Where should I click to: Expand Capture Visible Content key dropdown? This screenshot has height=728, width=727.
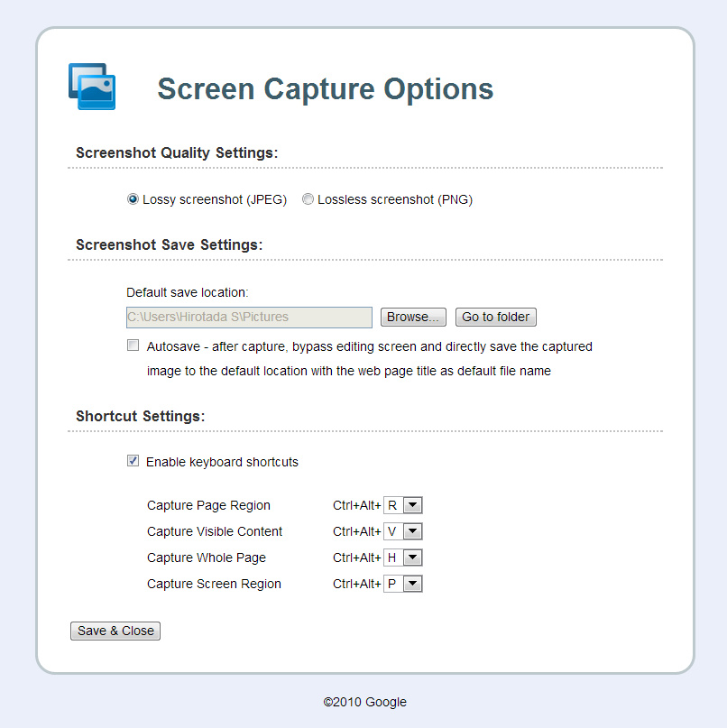tap(403, 531)
